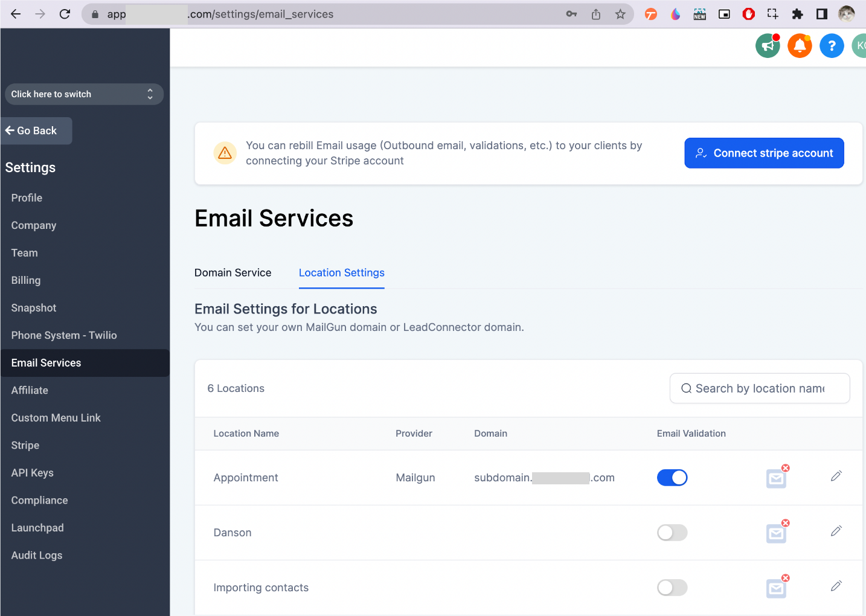Edit Importing contacts with pencil icon

(x=836, y=586)
